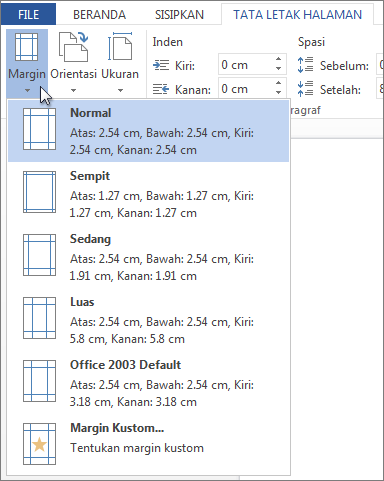Click the star Margin Kustom icon
The height and width of the screenshot is (481, 384).
coord(39,444)
